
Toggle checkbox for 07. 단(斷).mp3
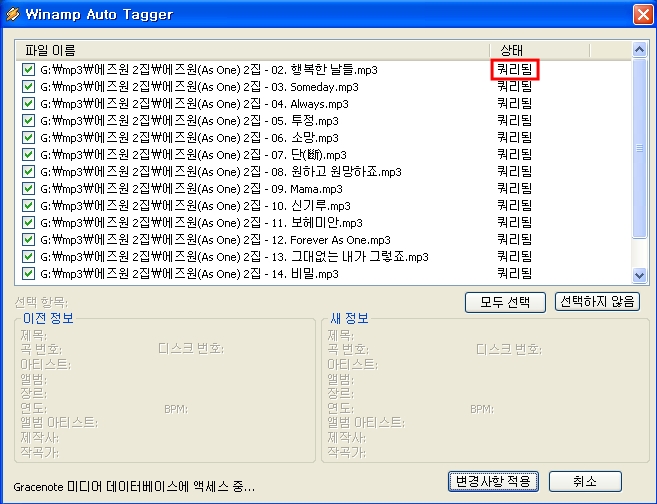(x=28, y=155)
